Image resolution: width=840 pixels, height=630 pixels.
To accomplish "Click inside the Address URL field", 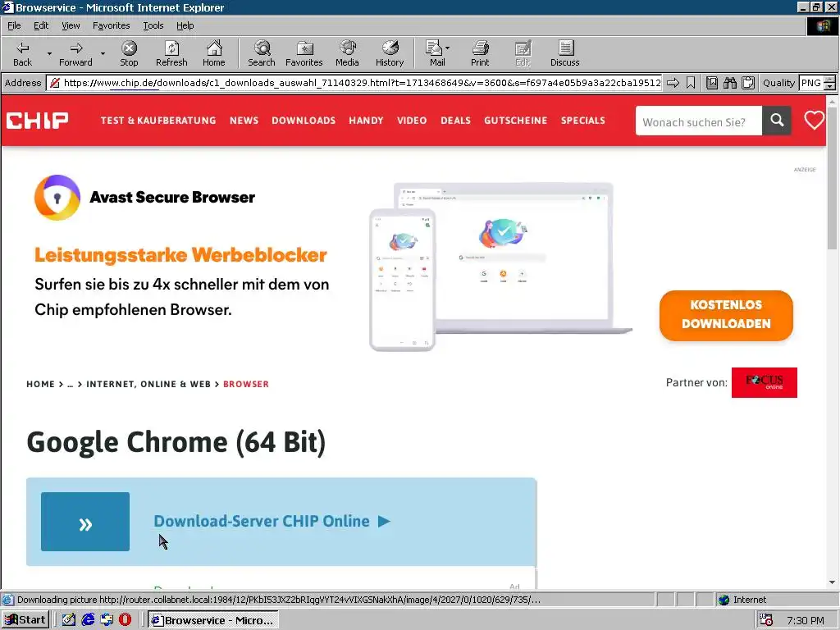I will (x=354, y=83).
